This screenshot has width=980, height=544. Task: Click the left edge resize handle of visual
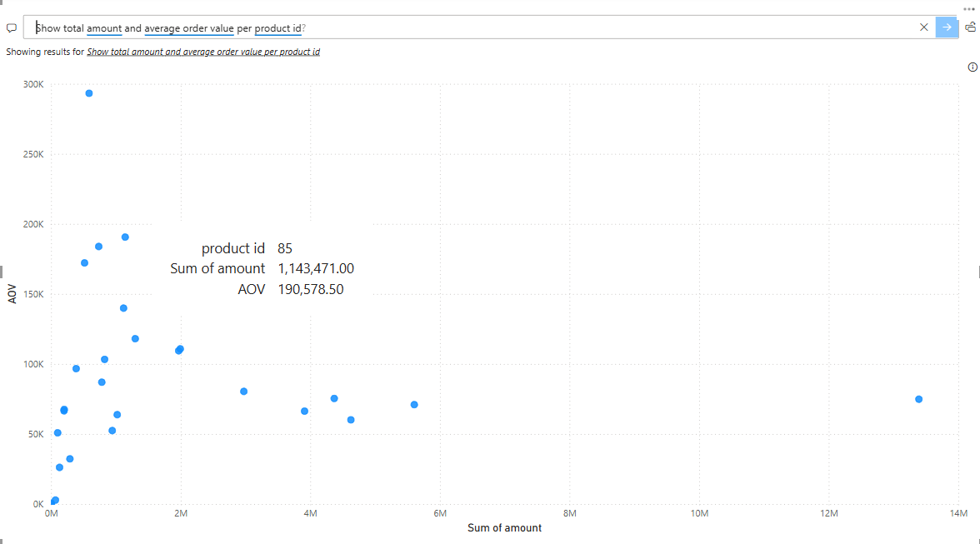pos(2,272)
